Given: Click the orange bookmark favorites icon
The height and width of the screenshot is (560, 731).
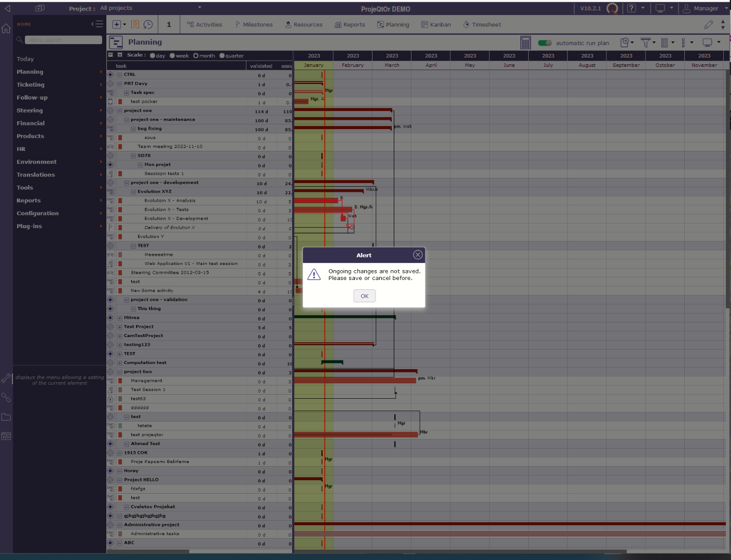Looking at the screenshot, I should pyautogui.click(x=135, y=24).
